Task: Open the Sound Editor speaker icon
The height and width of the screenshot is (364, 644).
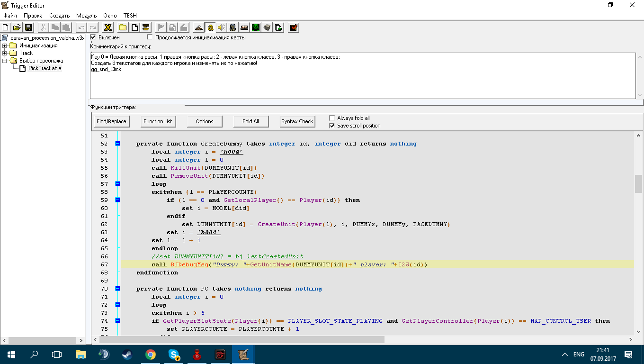Action: click(221, 27)
